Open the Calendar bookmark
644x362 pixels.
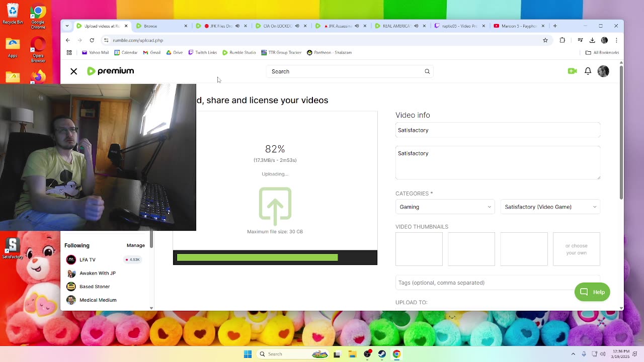click(x=126, y=52)
